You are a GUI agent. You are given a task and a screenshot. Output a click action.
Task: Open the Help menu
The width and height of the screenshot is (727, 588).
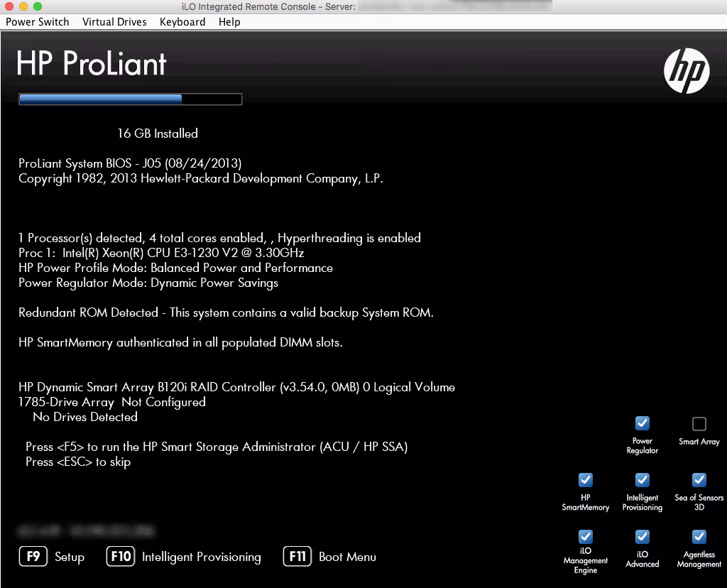(x=229, y=22)
